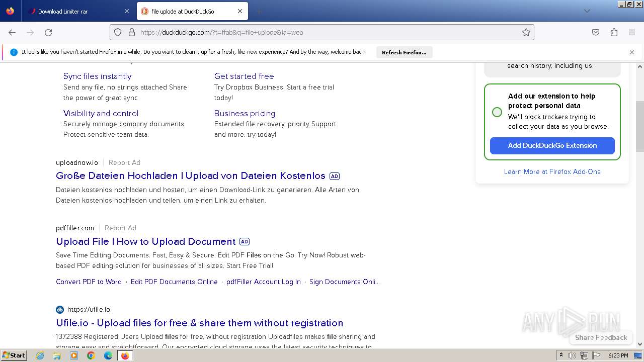
Task: Open pdfFiller Account Log In sitelink
Action: coord(264,282)
